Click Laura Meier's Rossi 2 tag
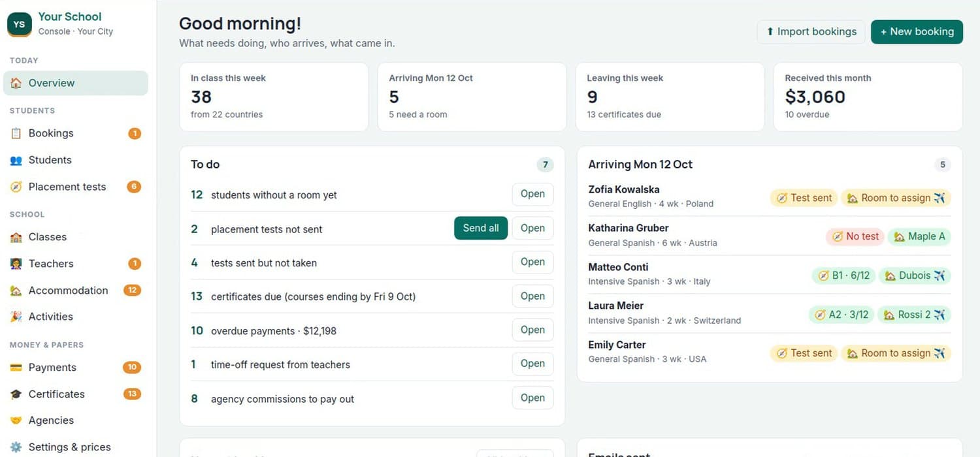 915,315
